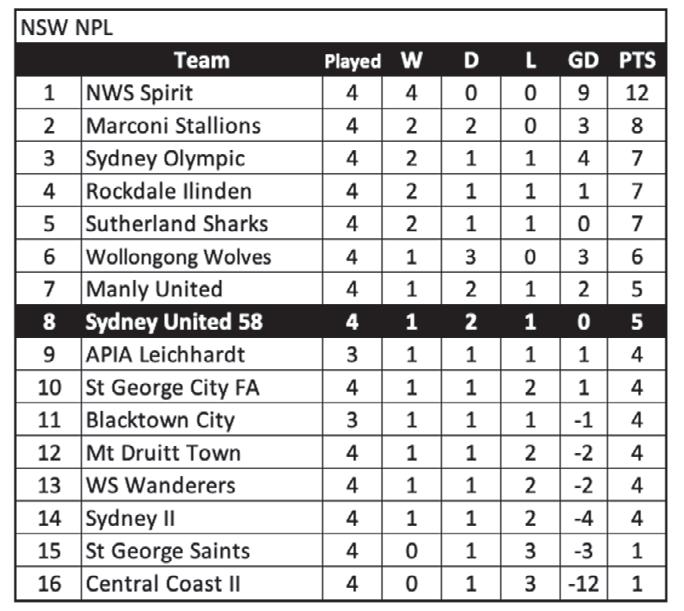Select Marconi Stallions team name

coord(173,126)
